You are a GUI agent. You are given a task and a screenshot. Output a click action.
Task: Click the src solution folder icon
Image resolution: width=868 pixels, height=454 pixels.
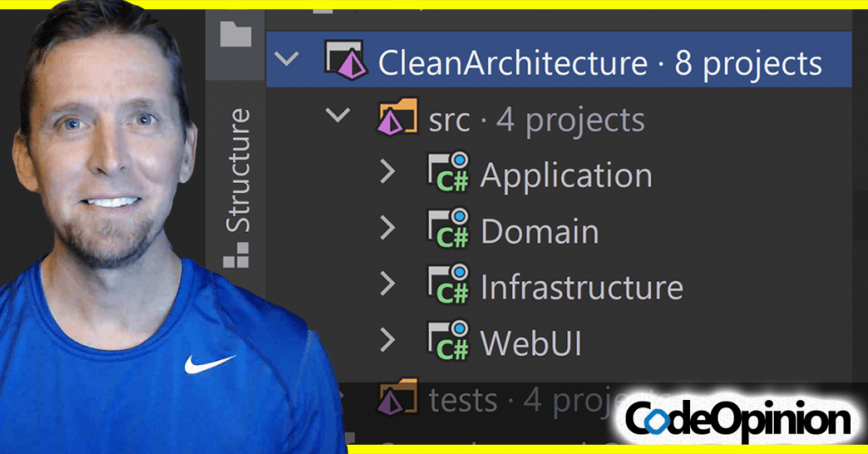click(x=398, y=118)
